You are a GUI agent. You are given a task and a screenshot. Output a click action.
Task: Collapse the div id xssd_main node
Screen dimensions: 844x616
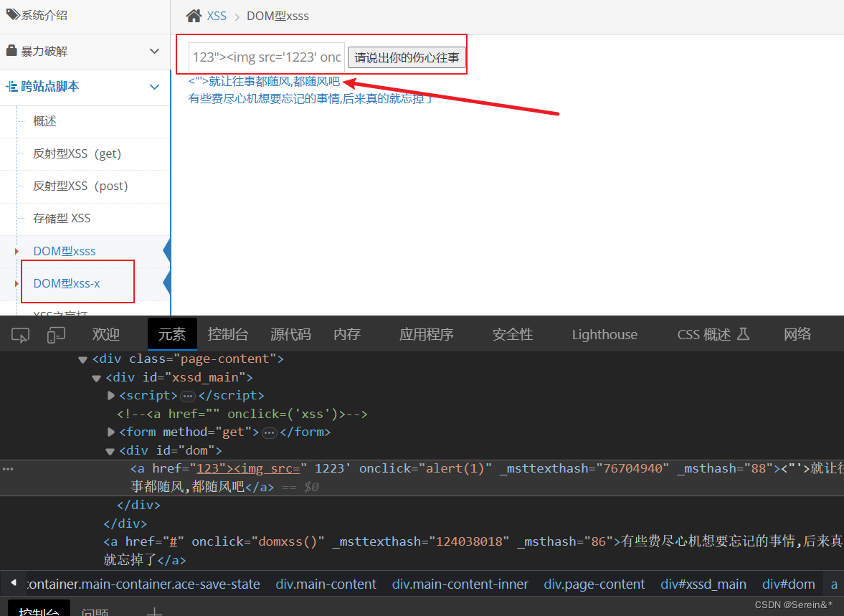click(x=96, y=378)
